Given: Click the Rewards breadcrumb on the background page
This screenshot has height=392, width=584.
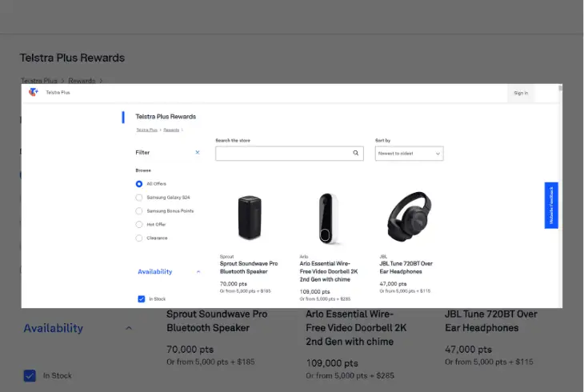Looking at the screenshot, I should pos(82,81).
